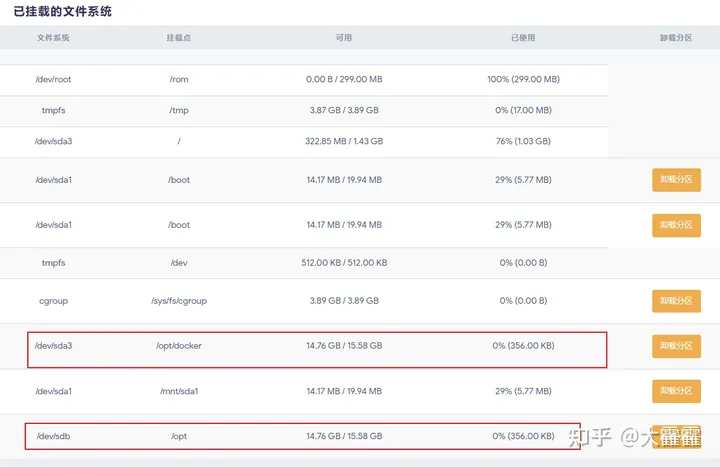Select the /dev/root filesystem cell
This screenshot has height=467, width=720.
click(53, 79)
